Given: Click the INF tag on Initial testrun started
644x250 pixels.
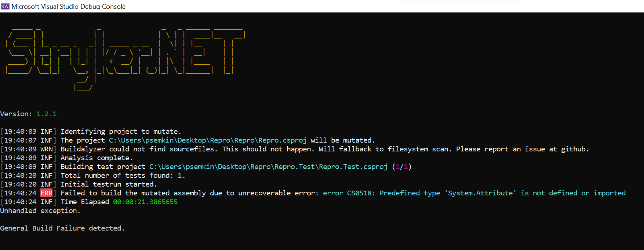Looking at the screenshot, I should pos(47,184).
